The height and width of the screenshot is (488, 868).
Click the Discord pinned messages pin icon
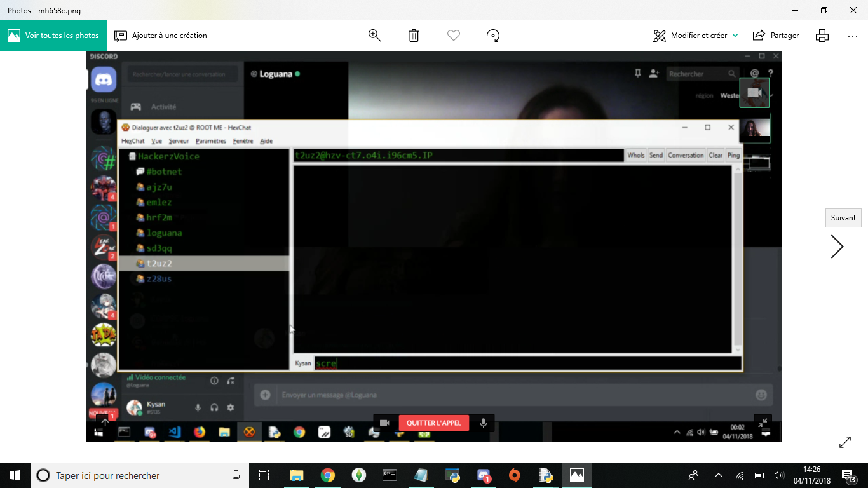pyautogui.click(x=637, y=74)
